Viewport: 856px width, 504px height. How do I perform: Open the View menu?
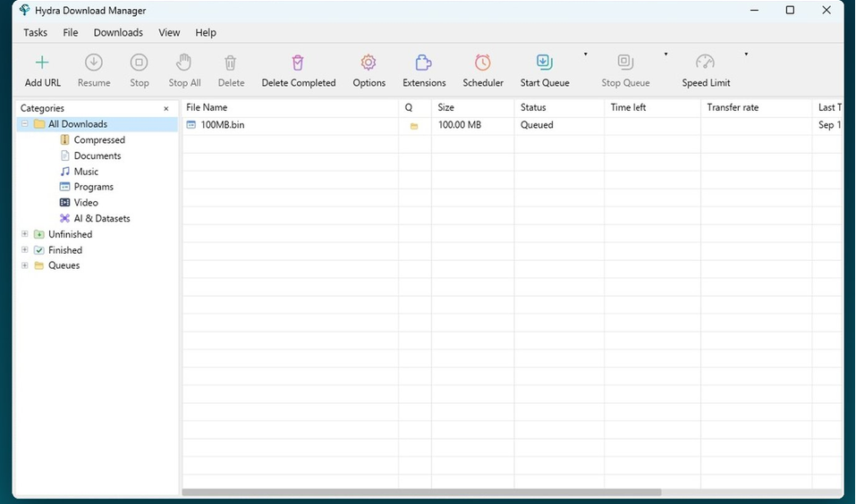[x=169, y=33]
